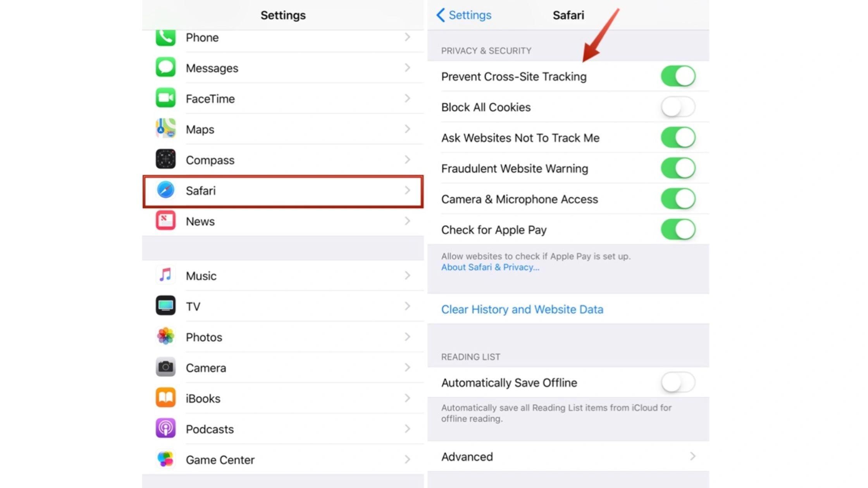Screen dimensions: 868x488
Task: Toggle off Fraudulent Website Warning switch
Action: pyautogui.click(x=677, y=168)
